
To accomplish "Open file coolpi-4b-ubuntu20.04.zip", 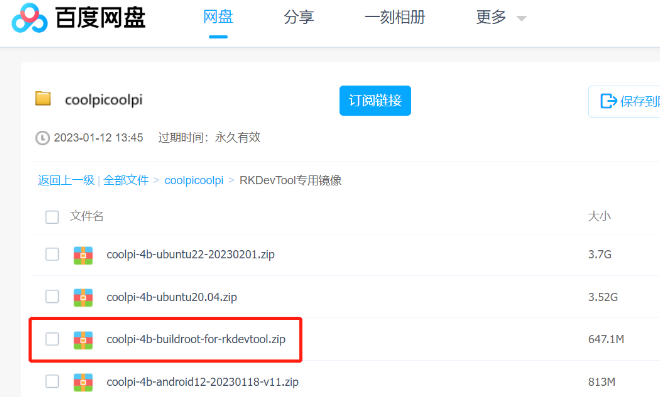I will tap(172, 297).
